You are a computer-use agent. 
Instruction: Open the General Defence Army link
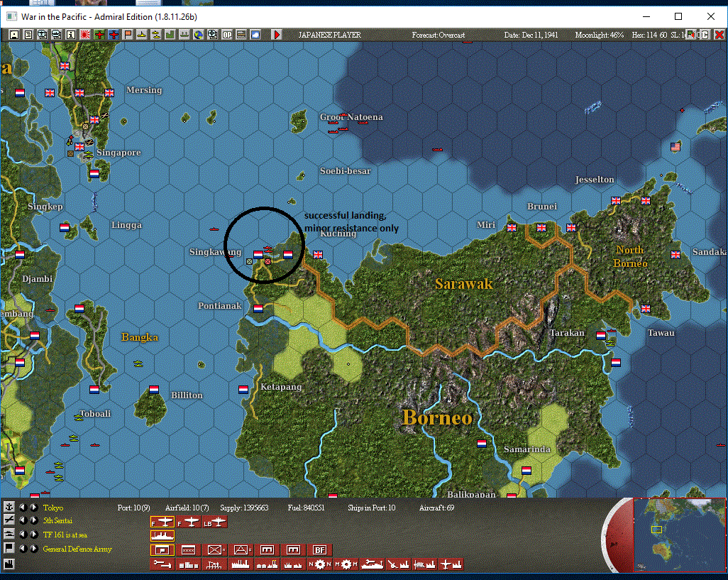(77, 549)
